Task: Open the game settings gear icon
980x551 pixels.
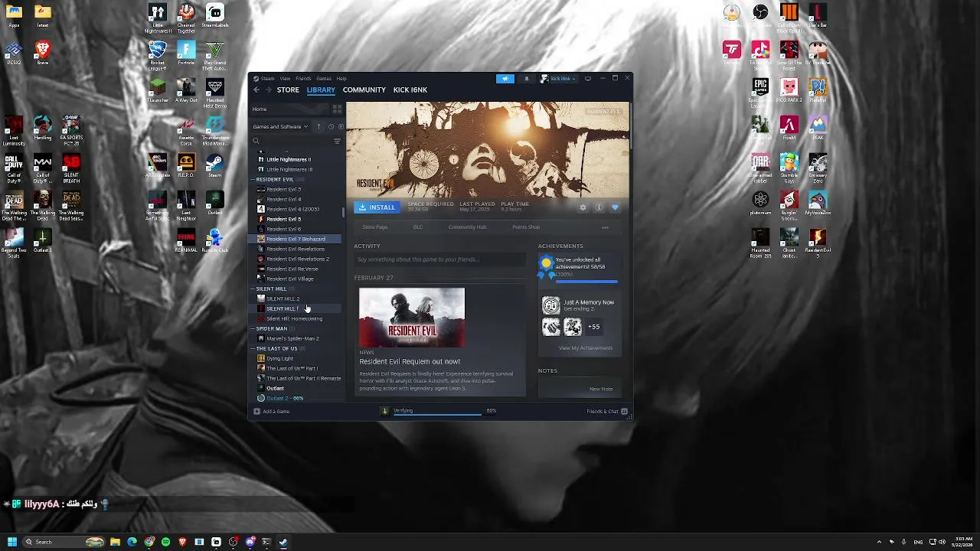Action: coord(583,207)
